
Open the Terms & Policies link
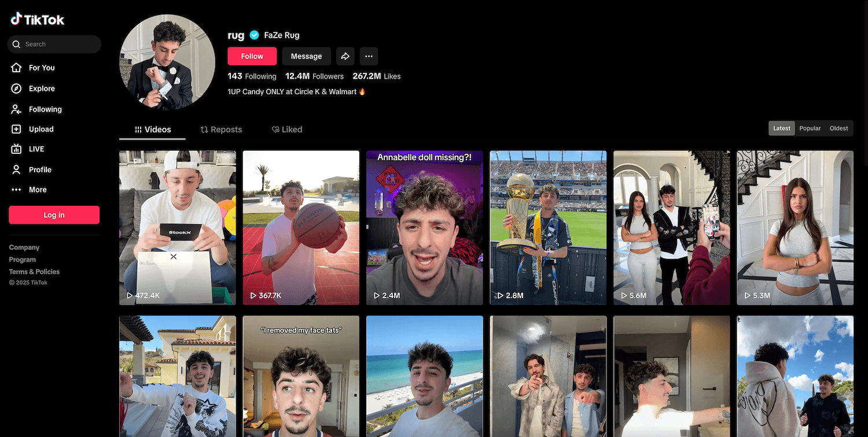click(x=34, y=271)
